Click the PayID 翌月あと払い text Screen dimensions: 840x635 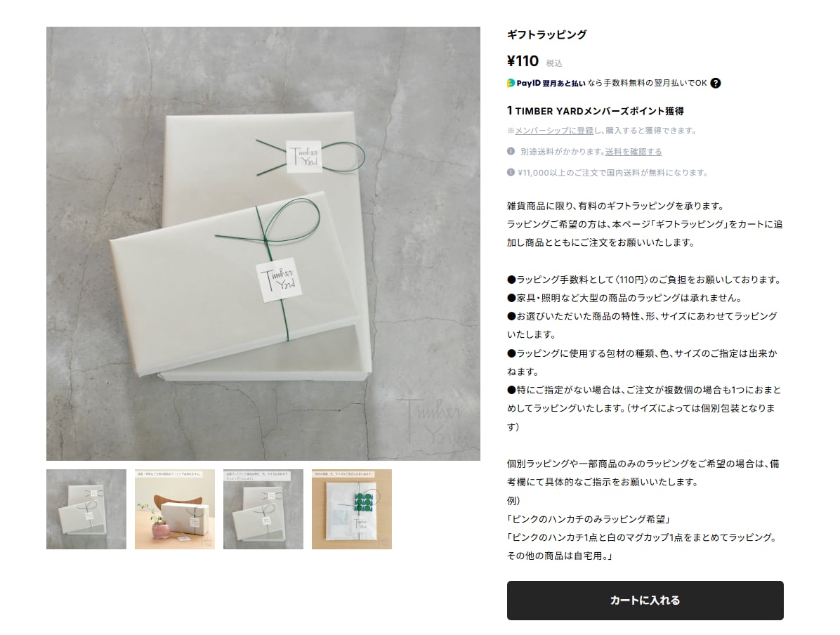551,83
